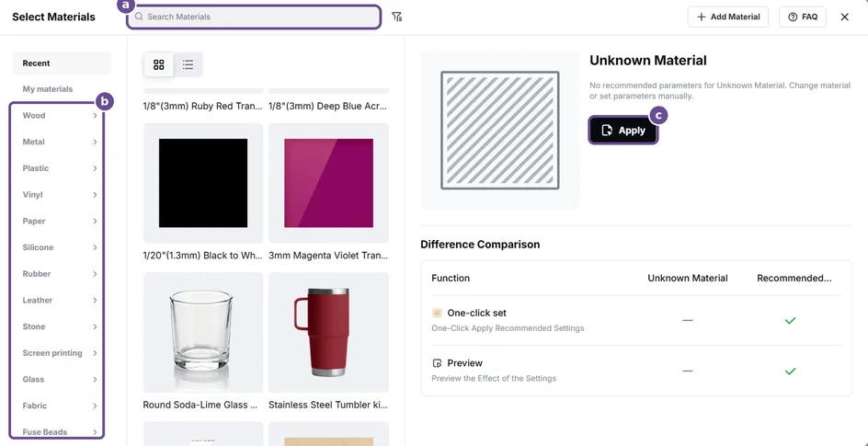Expand the Leather category chevron
The height and width of the screenshot is (446, 868).
click(x=96, y=301)
